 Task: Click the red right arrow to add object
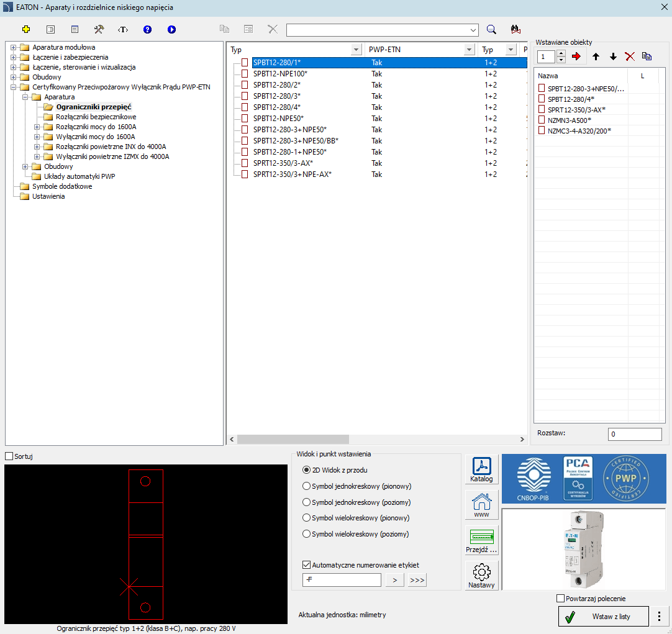coord(576,57)
